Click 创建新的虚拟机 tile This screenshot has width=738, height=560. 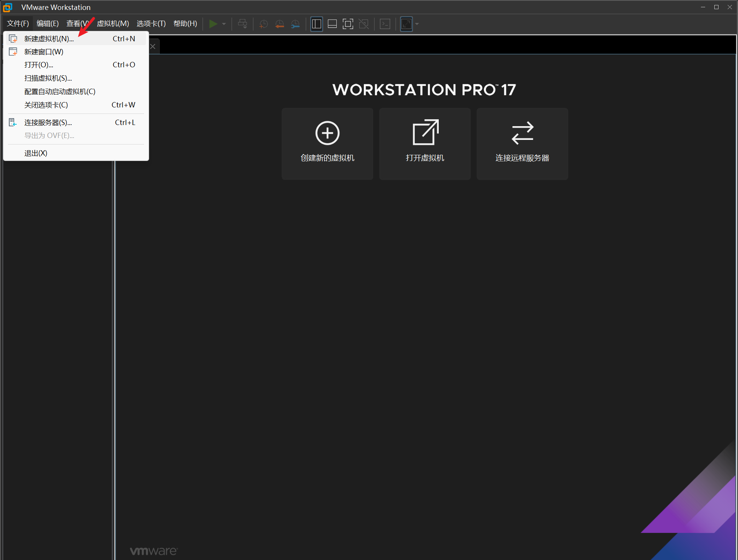[x=328, y=144]
